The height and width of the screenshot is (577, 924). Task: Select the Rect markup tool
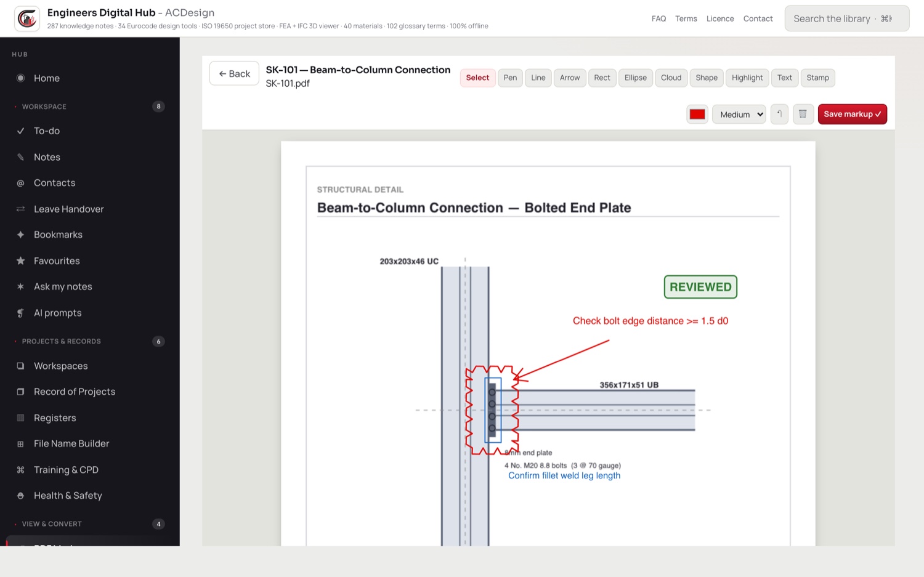[602, 78]
